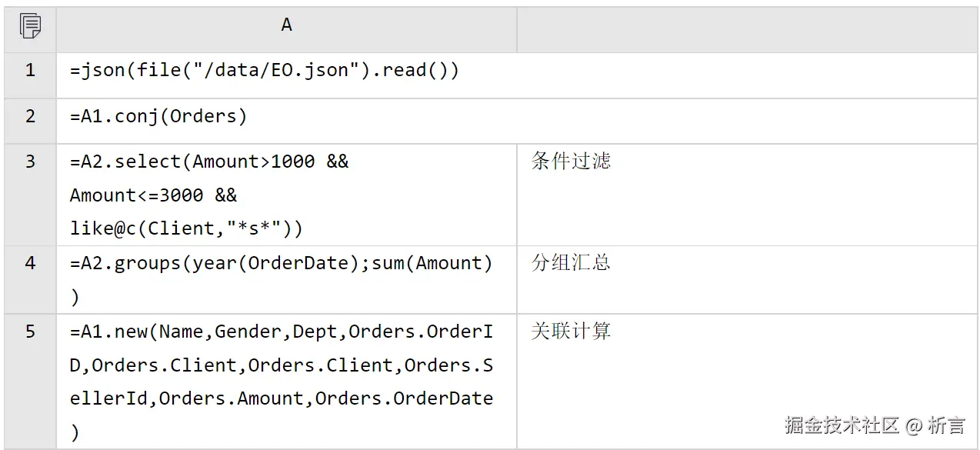This screenshot has width=980, height=450.
Task: Click cell A2 containing A1.conj(Orders)
Action: (158, 116)
